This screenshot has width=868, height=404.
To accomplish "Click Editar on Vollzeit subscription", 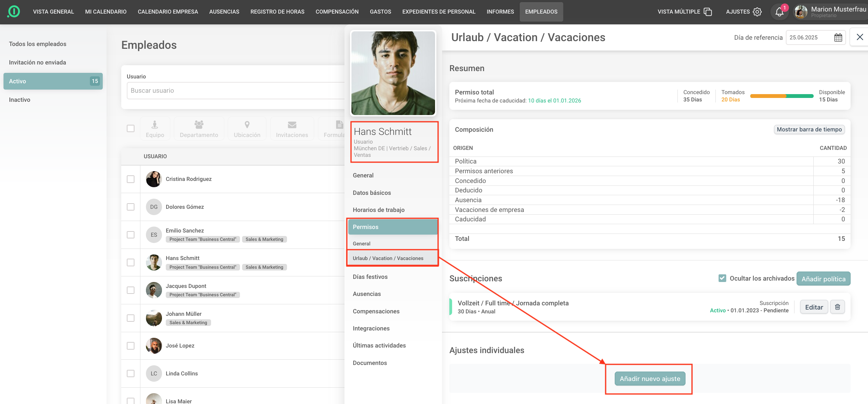I will coord(814,307).
